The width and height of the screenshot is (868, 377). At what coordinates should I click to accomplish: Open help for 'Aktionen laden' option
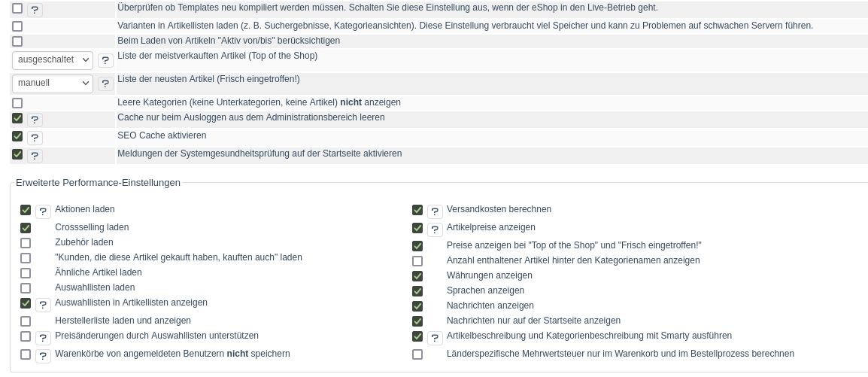coord(43,211)
